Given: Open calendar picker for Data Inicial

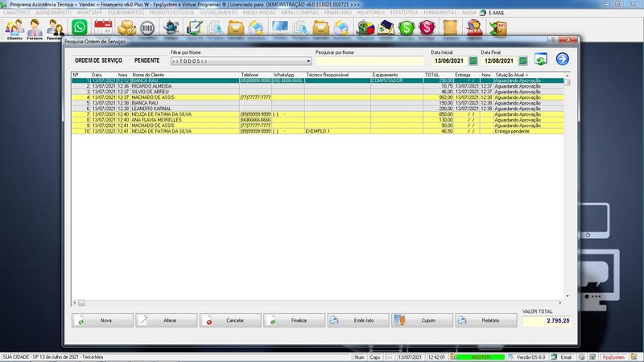Looking at the screenshot, I should (x=473, y=61).
